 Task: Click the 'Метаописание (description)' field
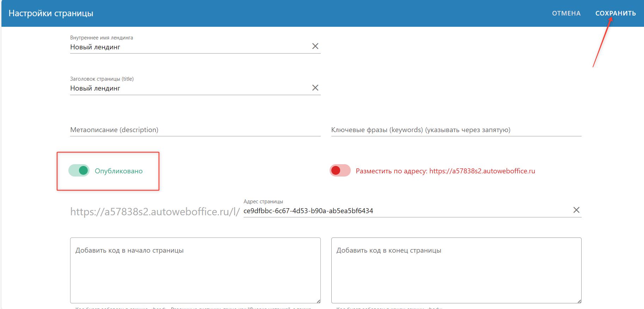pyautogui.click(x=195, y=130)
